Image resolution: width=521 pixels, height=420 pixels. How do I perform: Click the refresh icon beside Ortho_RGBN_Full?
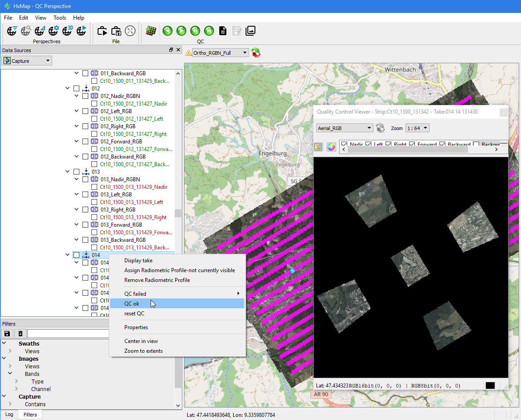click(x=256, y=53)
